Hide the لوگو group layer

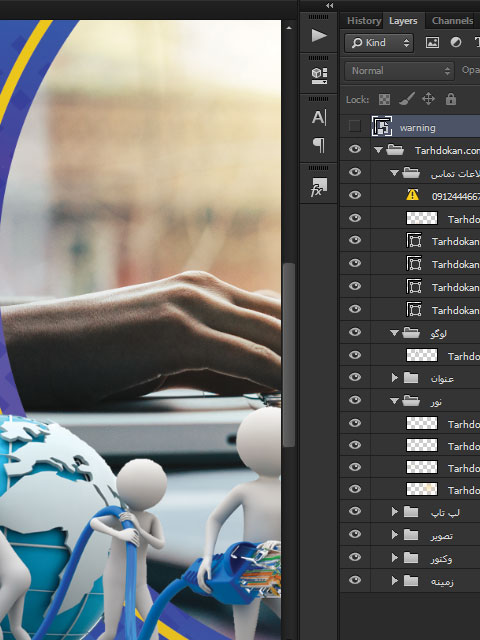[x=355, y=332]
